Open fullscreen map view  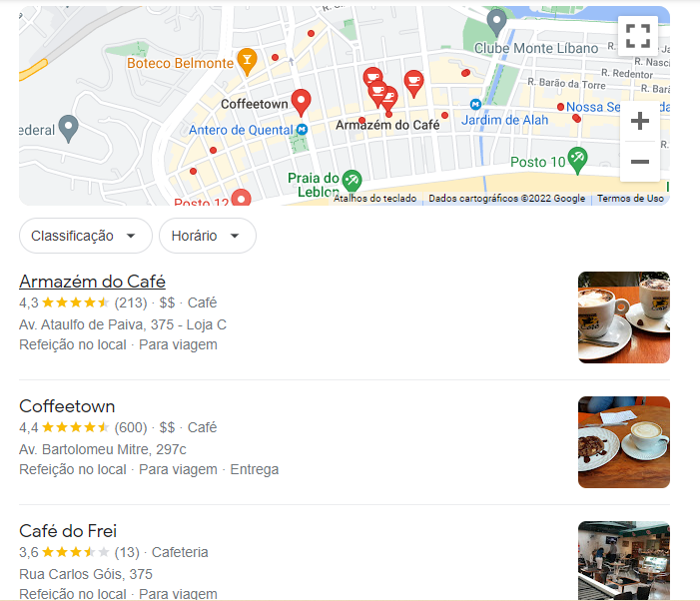637,36
